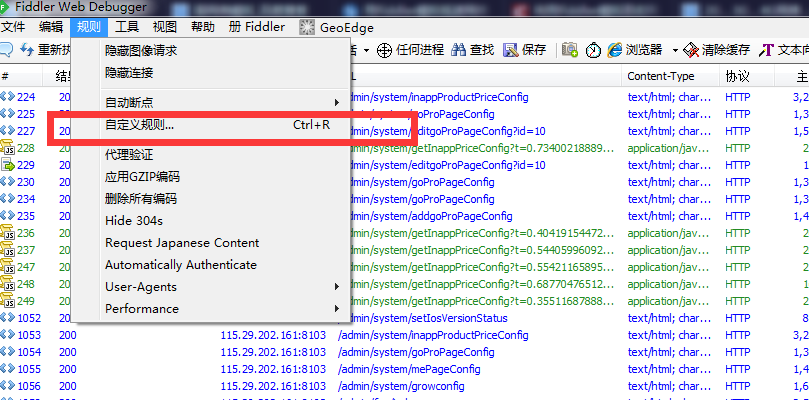This screenshot has width=809, height=400.
Task: Toggle Hide 304s option
Action: [x=211, y=221]
